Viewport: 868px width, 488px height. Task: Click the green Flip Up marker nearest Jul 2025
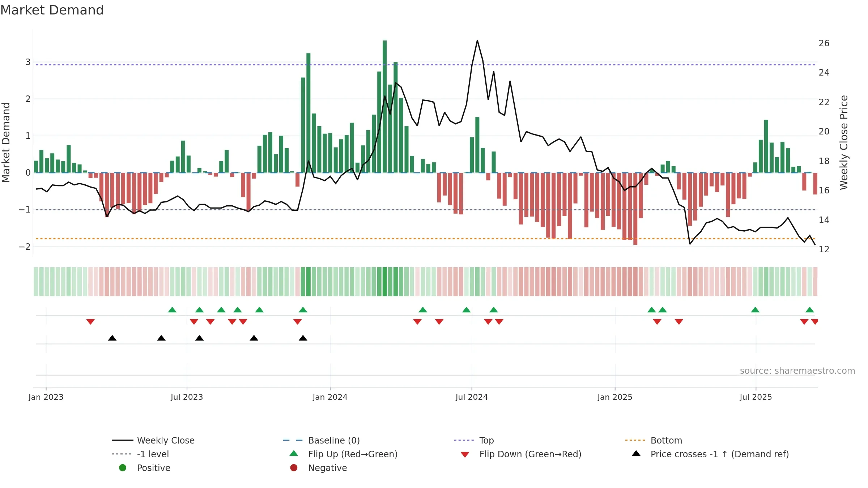755,310
